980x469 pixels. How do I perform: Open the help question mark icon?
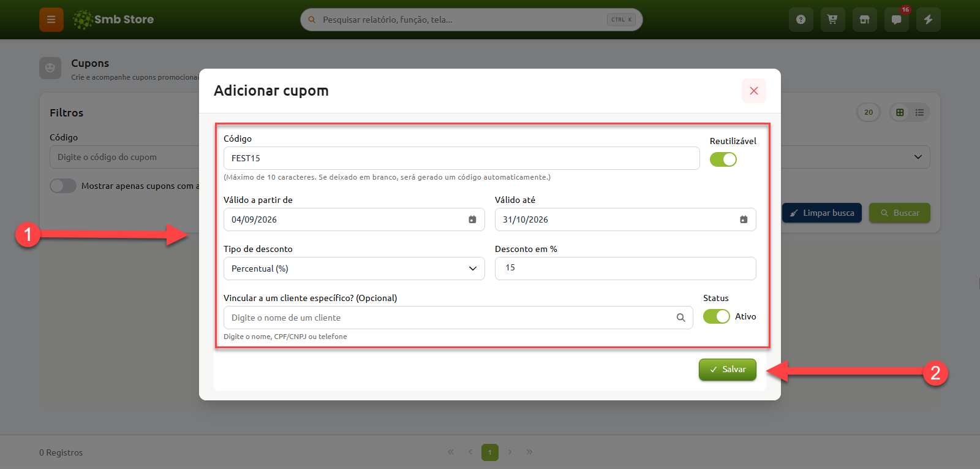(801, 20)
